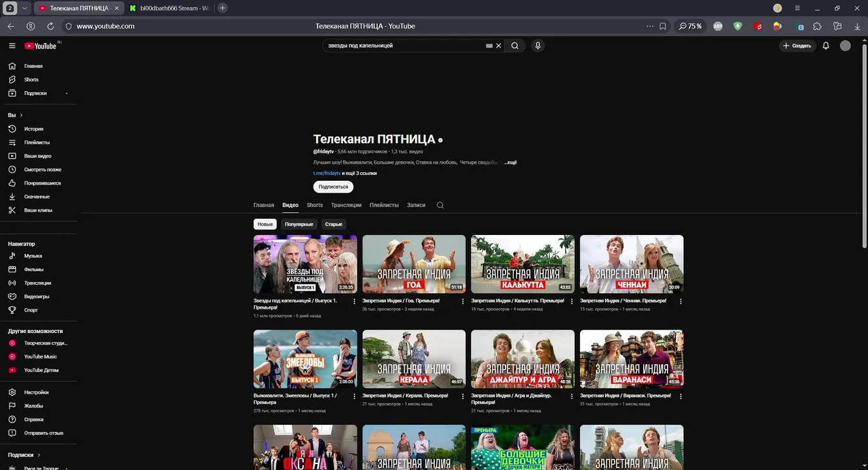Image resolution: width=868 pixels, height=470 pixels.
Task: Subscribe with the Подписаться button
Action: (x=333, y=187)
